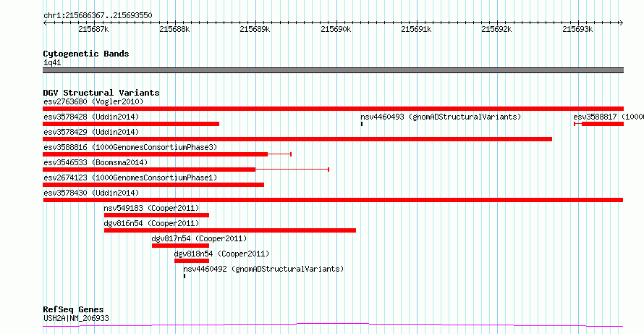The width and height of the screenshot is (644, 334).
Task: Open esv2674123 (1000GenomesConsortiumPhase1) label
Action: coord(130,178)
